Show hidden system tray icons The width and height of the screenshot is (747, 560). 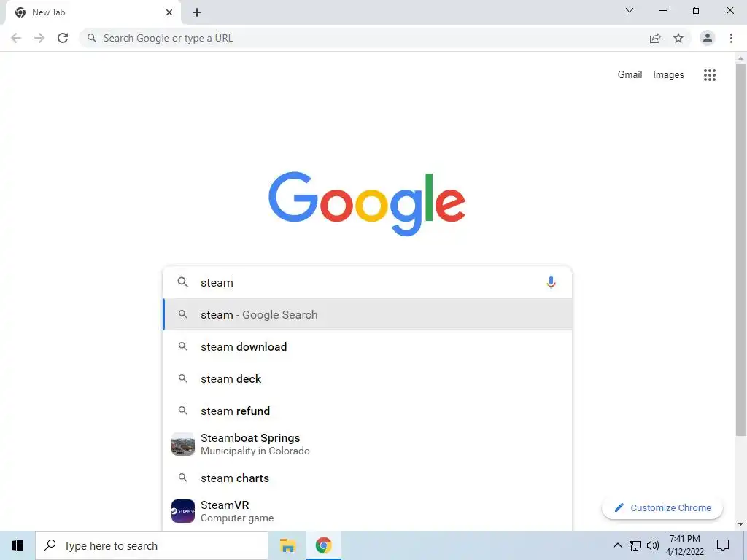click(x=617, y=545)
